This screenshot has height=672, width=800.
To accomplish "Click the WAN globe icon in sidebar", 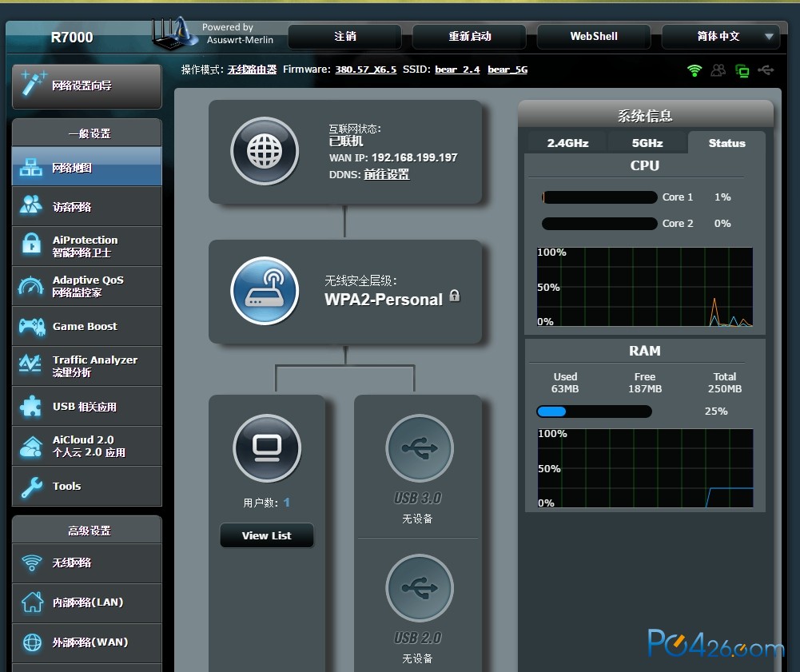I will click(32, 642).
